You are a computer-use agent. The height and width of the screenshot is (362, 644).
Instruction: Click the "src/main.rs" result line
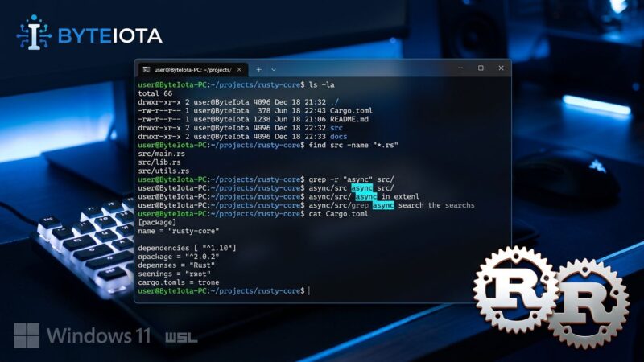coord(162,154)
